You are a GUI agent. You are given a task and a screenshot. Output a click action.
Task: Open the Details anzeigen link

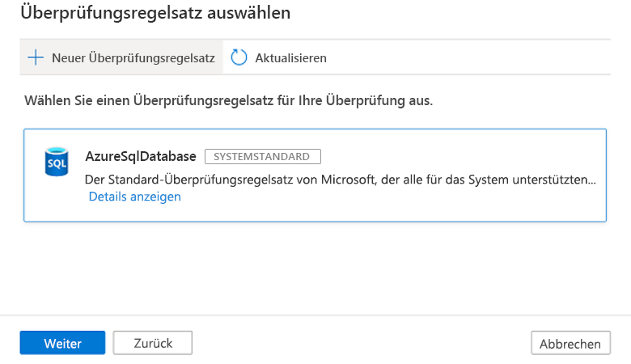[x=135, y=197]
